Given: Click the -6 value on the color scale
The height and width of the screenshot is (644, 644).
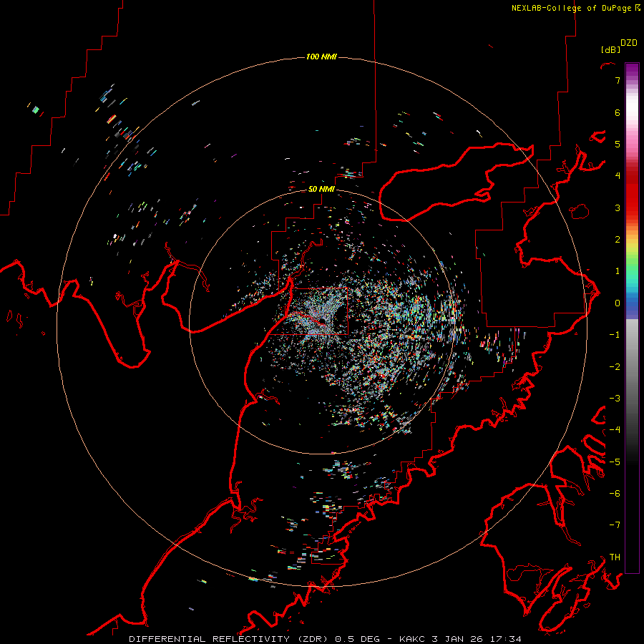Looking at the screenshot, I should [x=615, y=494].
